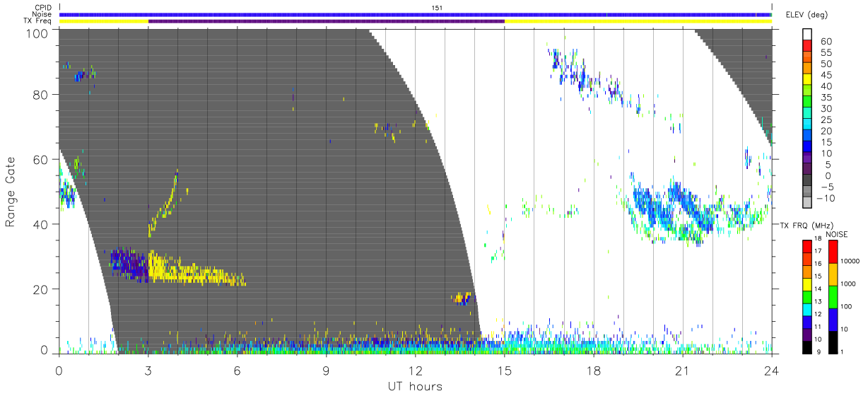
Task: Click the green swatch in NOISE colorbar
Action: click(x=832, y=296)
